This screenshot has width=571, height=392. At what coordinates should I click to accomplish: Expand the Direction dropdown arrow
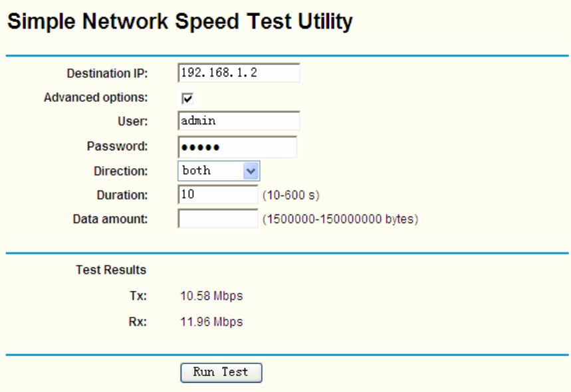[251, 171]
